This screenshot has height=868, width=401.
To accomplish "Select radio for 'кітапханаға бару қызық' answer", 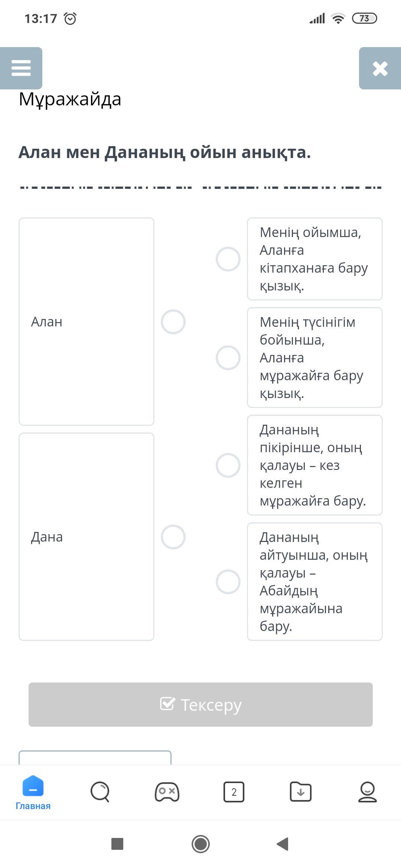I will [x=228, y=259].
